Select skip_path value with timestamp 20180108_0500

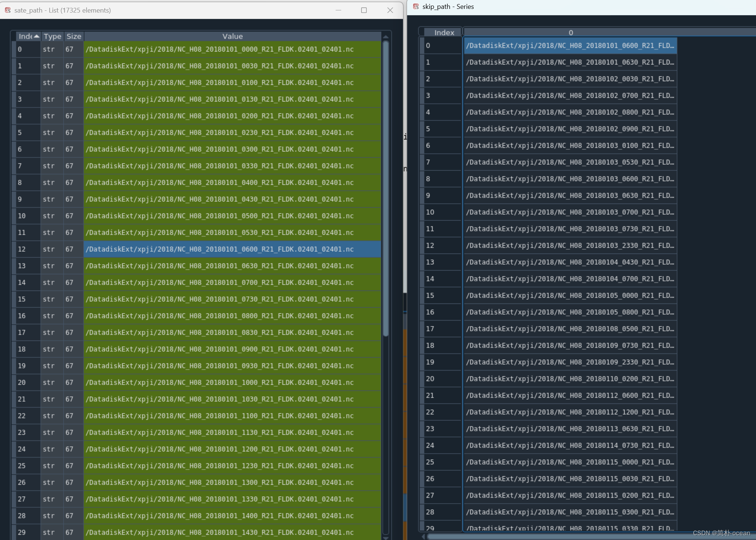pyautogui.click(x=570, y=329)
